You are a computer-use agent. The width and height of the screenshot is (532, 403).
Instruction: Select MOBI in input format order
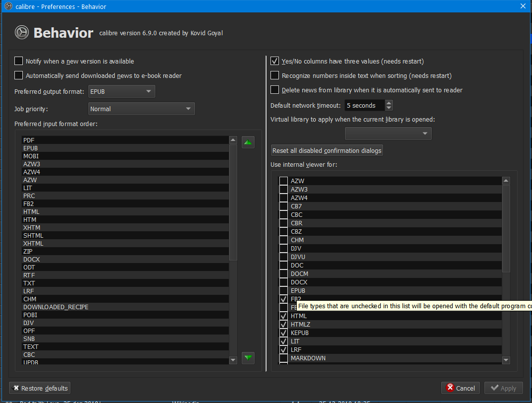pyautogui.click(x=125, y=156)
